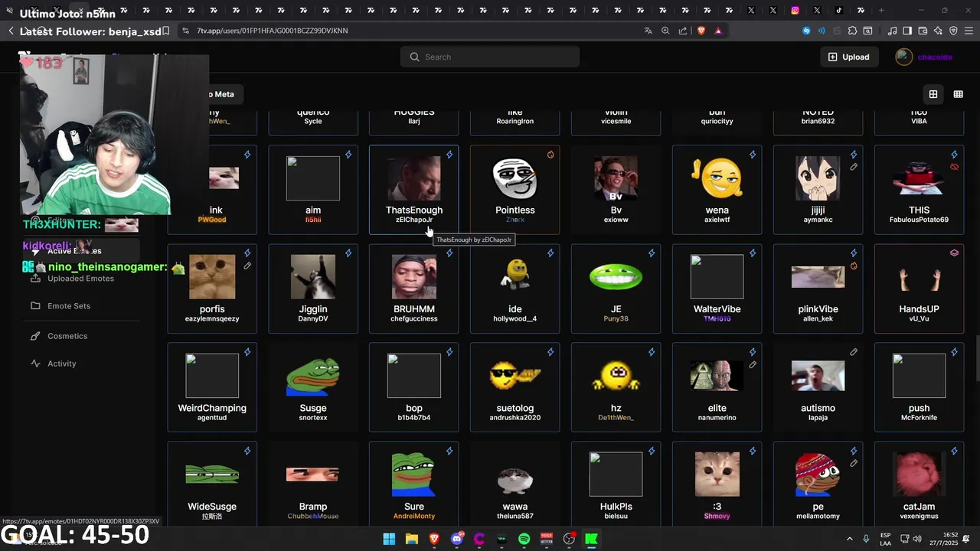Click the address bar URL
The height and width of the screenshot is (551, 980).
click(272, 31)
